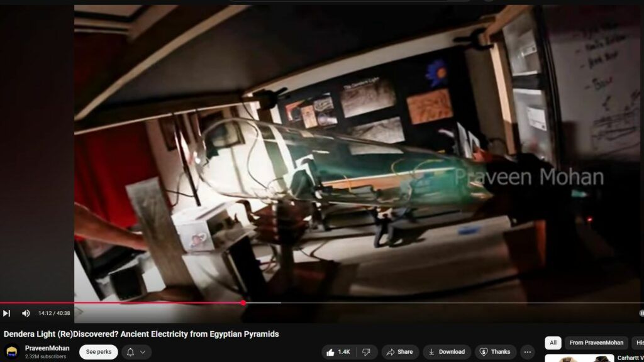Click the playhead scrubber dot on timeline
This screenshot has width=644, height=362.
coord(243,303)
